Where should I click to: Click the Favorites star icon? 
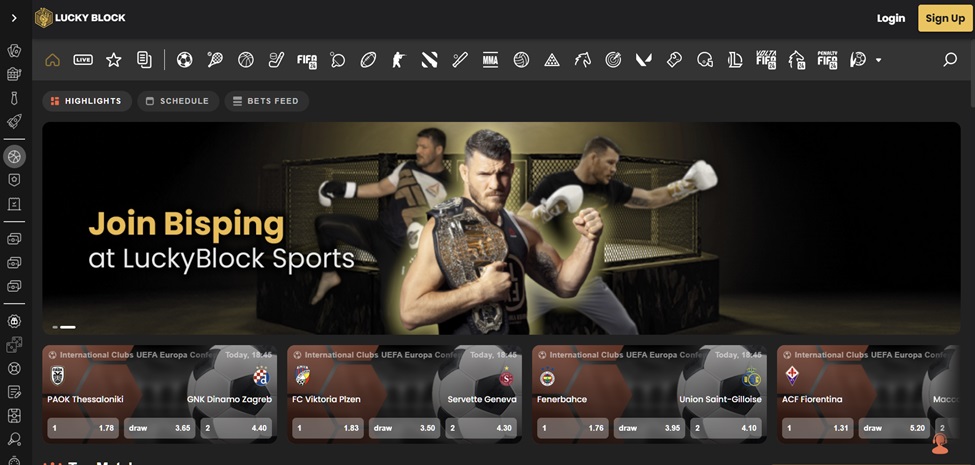point(114,60)
